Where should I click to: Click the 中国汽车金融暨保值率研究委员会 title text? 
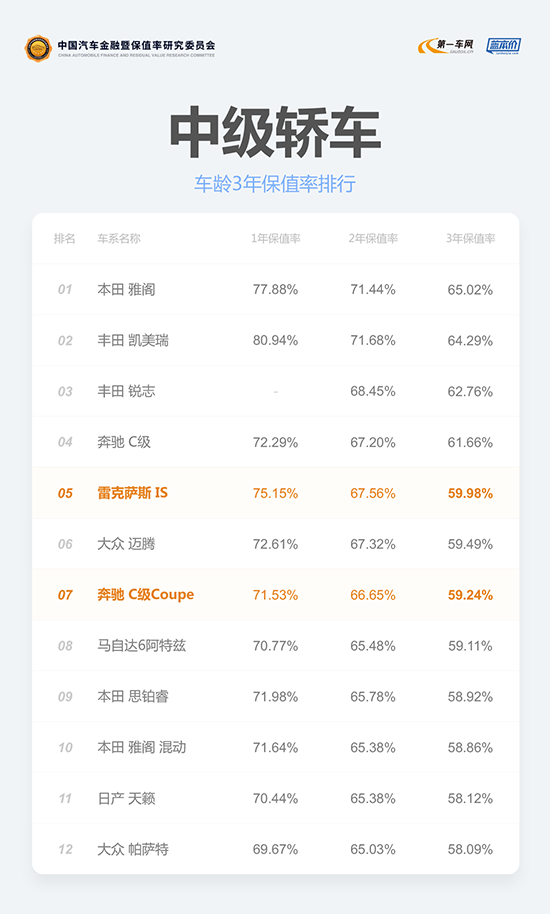(x=136, y=45)
